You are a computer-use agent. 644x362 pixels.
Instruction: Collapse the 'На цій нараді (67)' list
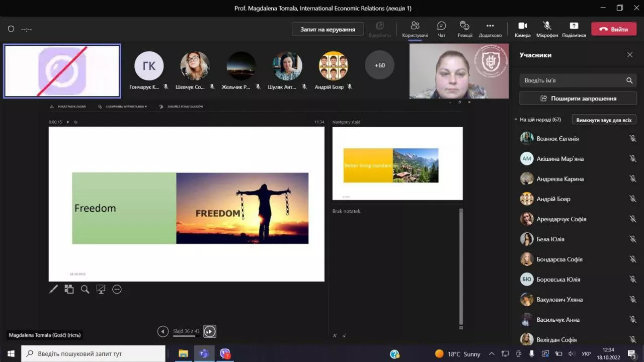[x=516, y=120]
